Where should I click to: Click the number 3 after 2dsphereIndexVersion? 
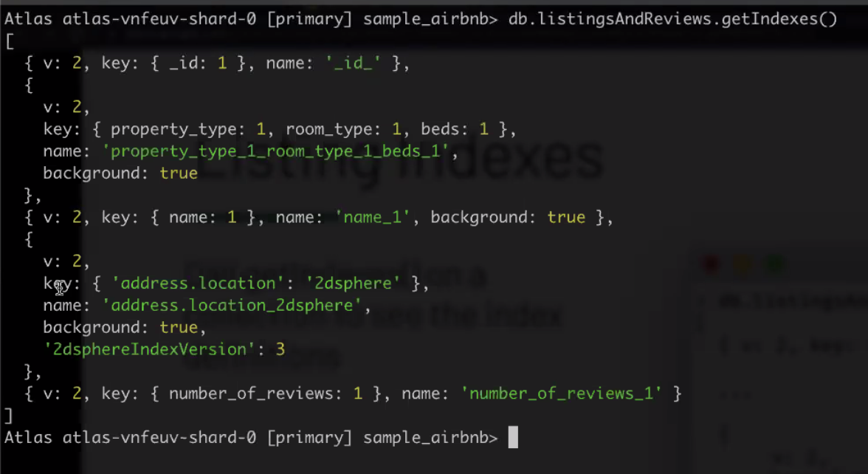280,349
